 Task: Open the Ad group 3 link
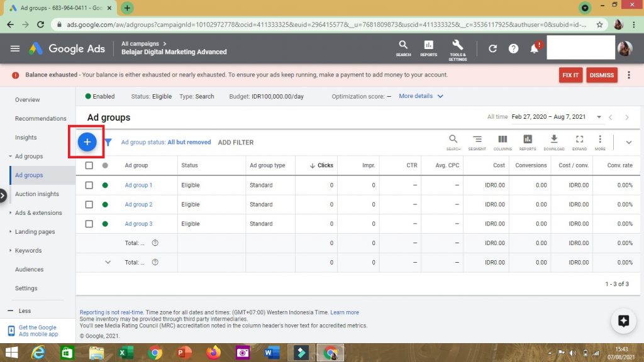pyautogui.click(x=138, y=224)
